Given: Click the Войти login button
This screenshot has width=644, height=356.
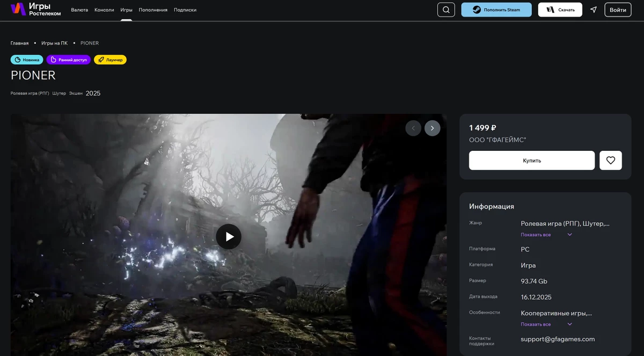Looking at the screenshot, I should [x=618, y=10].
